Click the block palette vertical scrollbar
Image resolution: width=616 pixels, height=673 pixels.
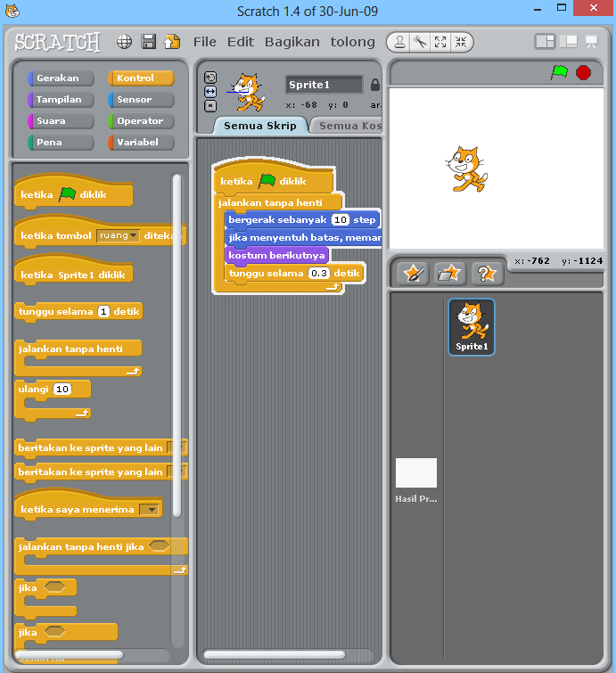coord(177,345)
